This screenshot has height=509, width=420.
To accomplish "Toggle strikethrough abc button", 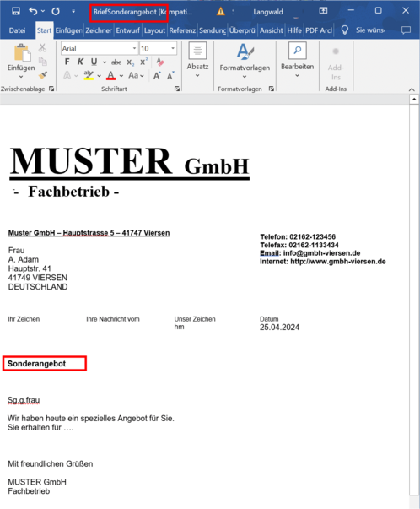I will tap(116, 62).
